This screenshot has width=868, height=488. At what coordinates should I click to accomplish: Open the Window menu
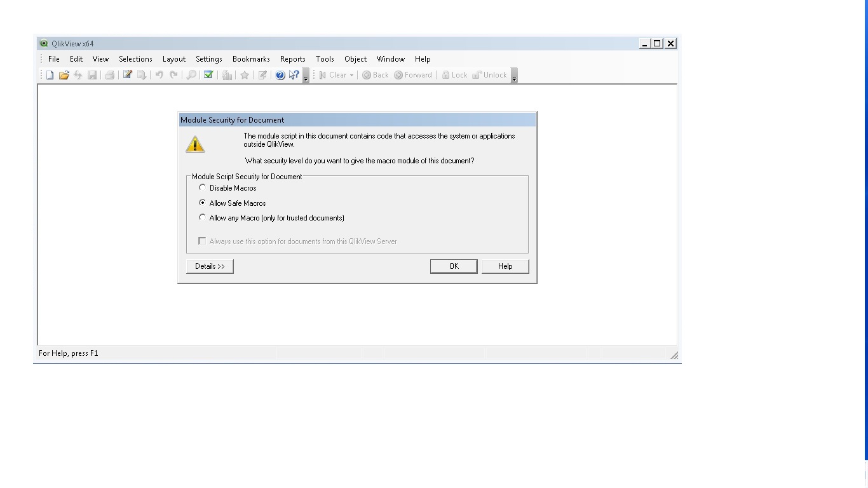(391, 59)
